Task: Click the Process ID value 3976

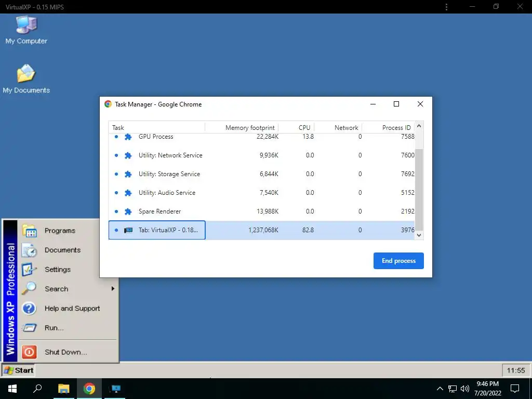Action: pyautogui.click(x=407, y=230)
